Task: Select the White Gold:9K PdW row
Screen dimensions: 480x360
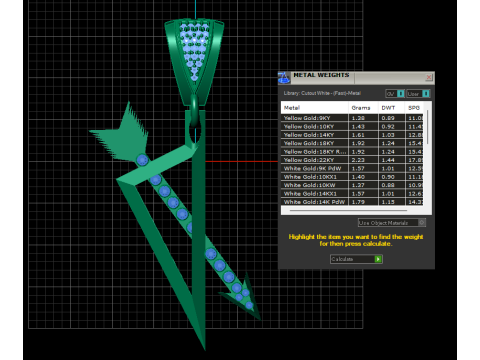Action: click(x=352, y=169)
